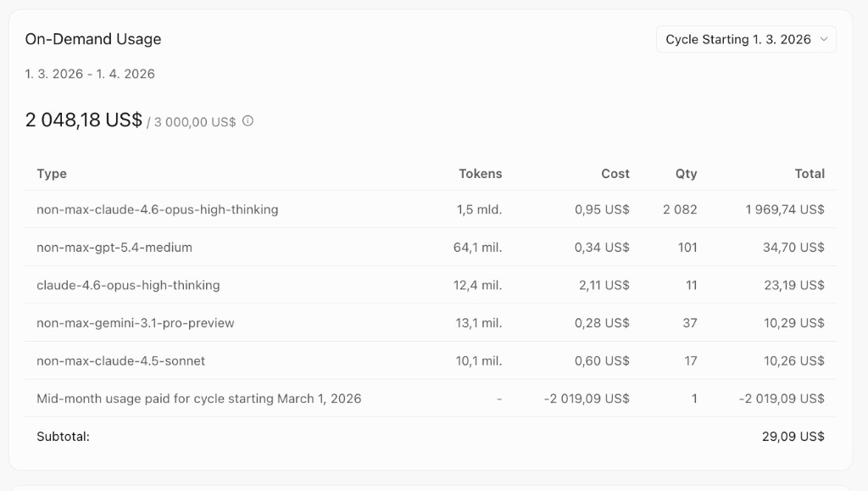Click the 64,1 mil. tokens value
This screenshot has height=491, width=868.
[477, 248]
